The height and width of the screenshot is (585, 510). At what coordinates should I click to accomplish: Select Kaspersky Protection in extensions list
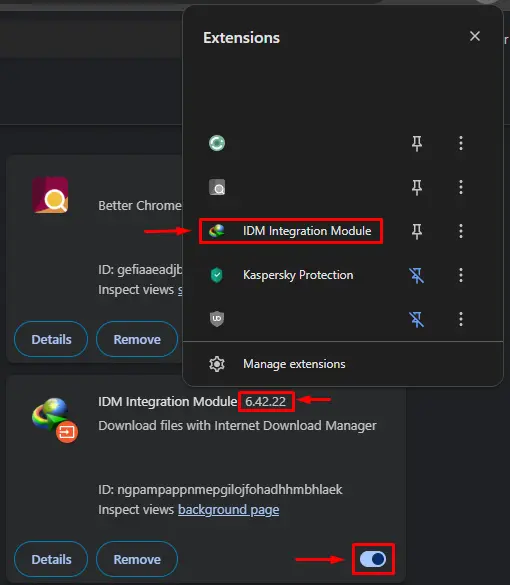298,275
